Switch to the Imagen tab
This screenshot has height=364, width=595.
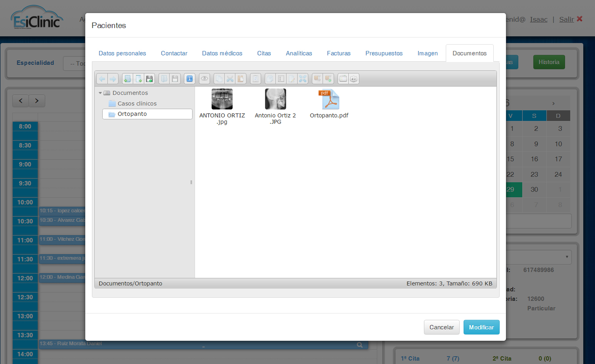coord(428,53)
